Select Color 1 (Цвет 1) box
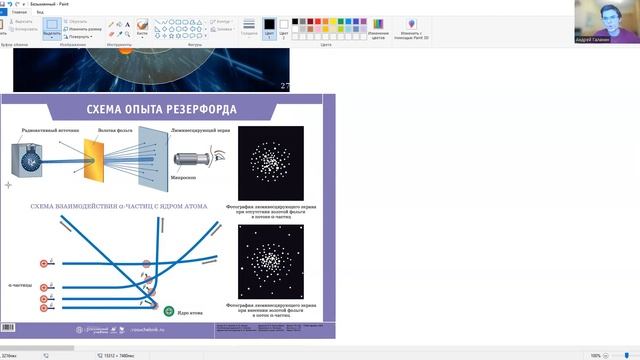640x360 pixels. coord(269,29)
